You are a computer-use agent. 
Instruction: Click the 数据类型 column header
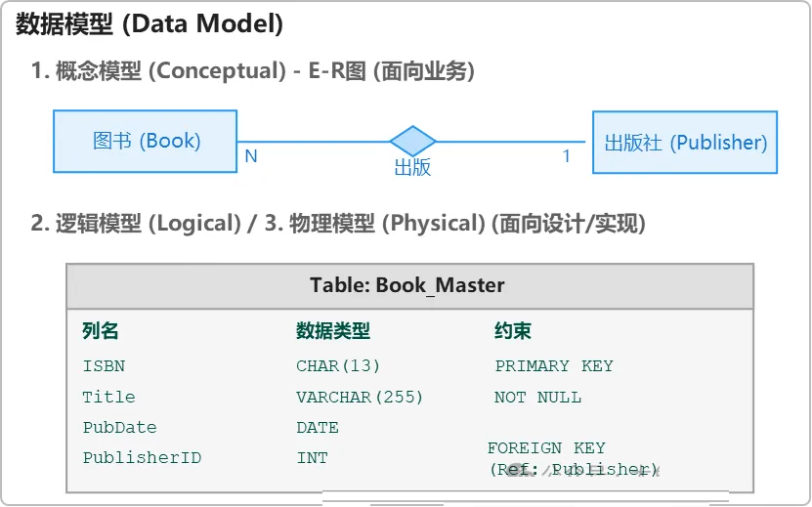[333, 331]
